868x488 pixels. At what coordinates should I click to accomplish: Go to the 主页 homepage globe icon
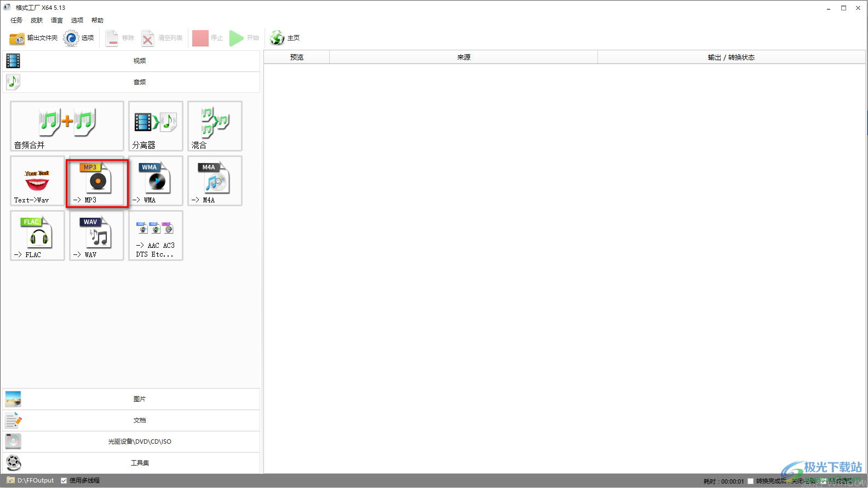[x=285, y=38]
